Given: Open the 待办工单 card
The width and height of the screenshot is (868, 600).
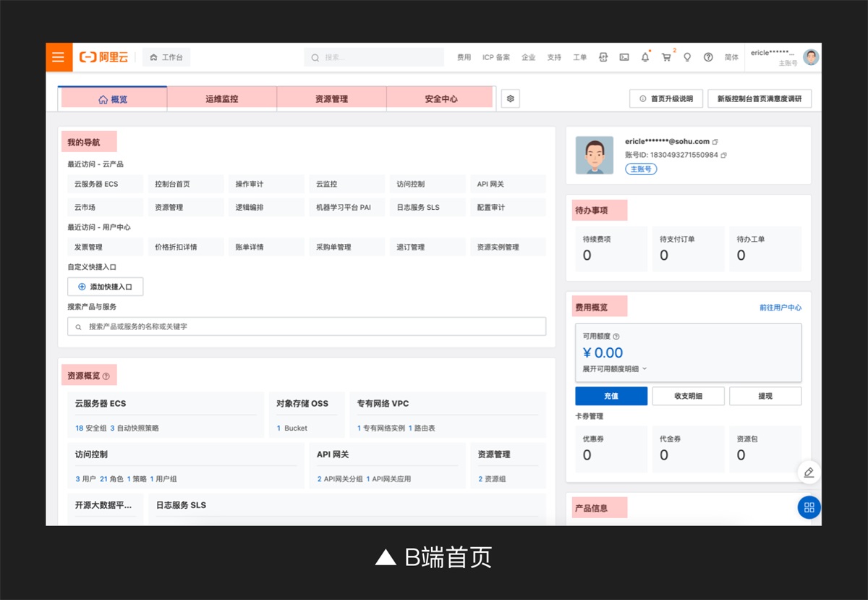Looking at the screenshot, I should 765,248.
